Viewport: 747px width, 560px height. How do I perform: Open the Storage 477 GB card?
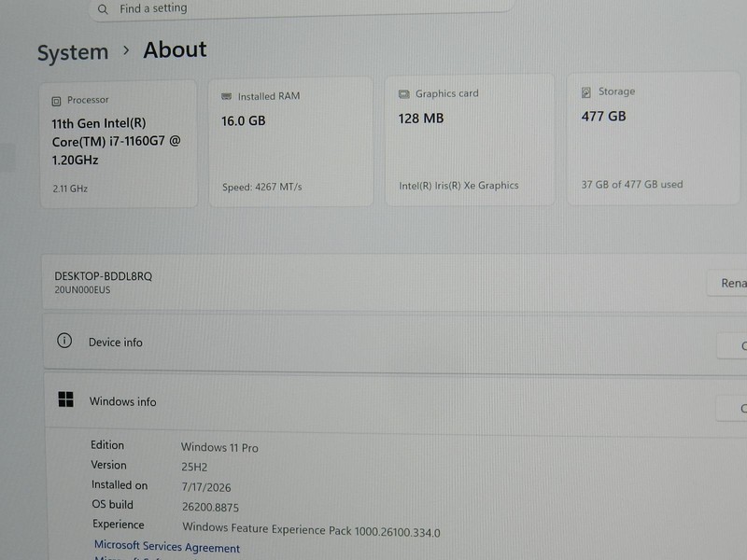tap(653, 138)
